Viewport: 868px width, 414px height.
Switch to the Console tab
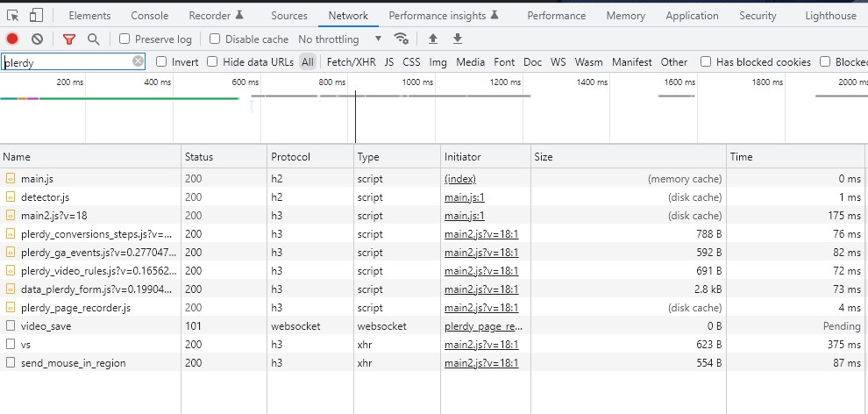point(149,16)
